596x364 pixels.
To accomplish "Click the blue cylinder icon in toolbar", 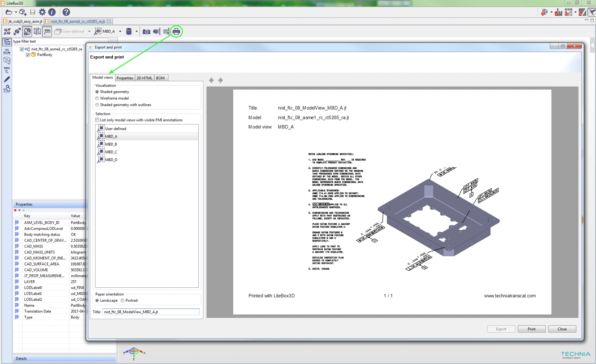I will 129,31.
